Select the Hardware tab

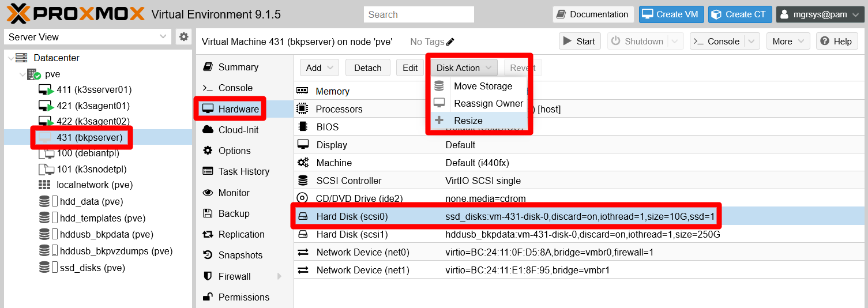pyautogui.click(x=245, y=109)
